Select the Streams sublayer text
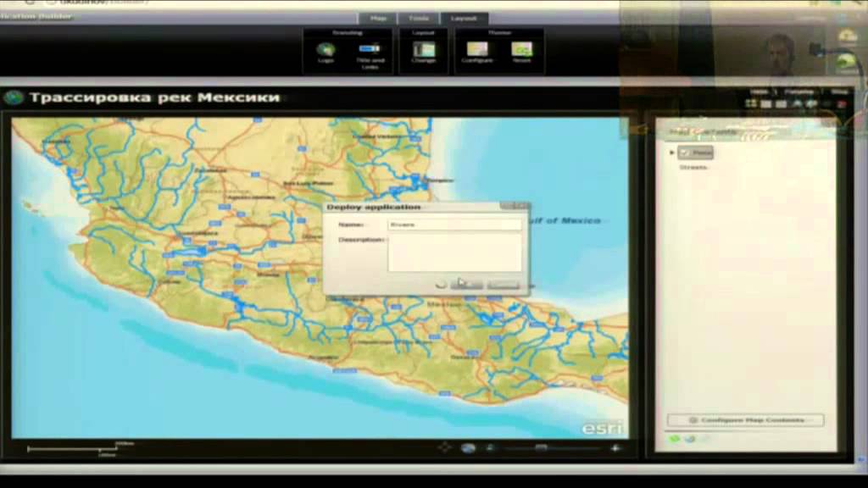 coord(693,167)
